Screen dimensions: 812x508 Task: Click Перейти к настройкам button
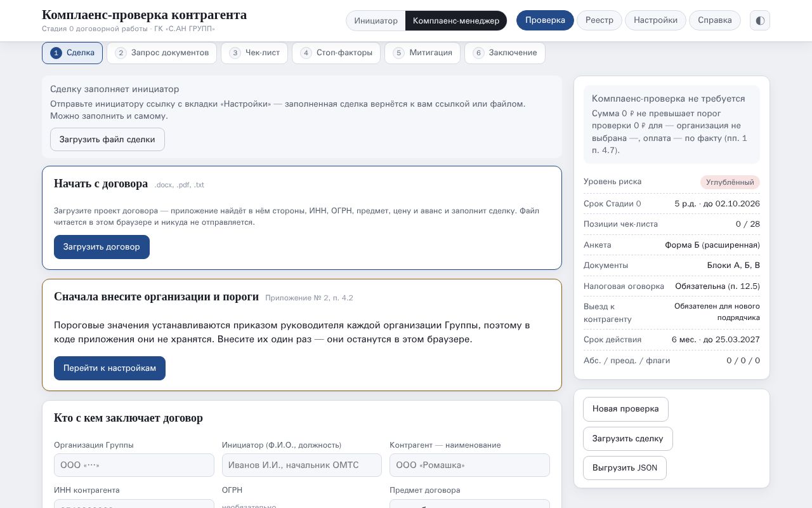110,368
